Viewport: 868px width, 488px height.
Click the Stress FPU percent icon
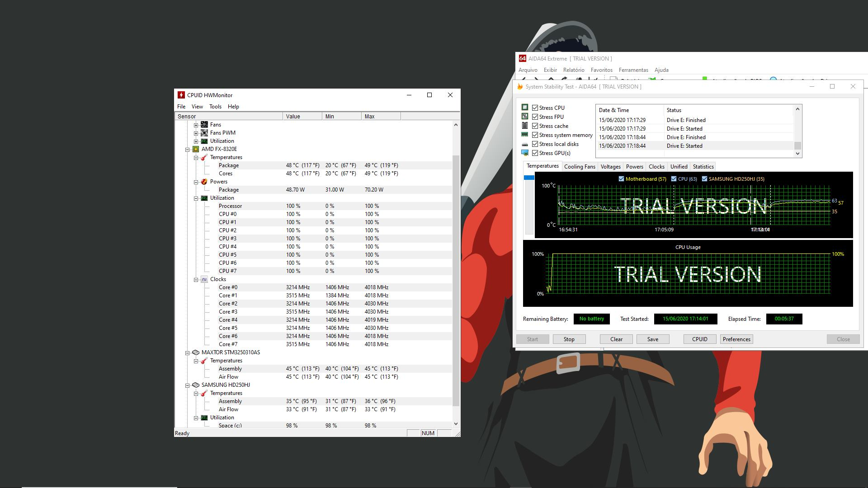click(525, 117)
